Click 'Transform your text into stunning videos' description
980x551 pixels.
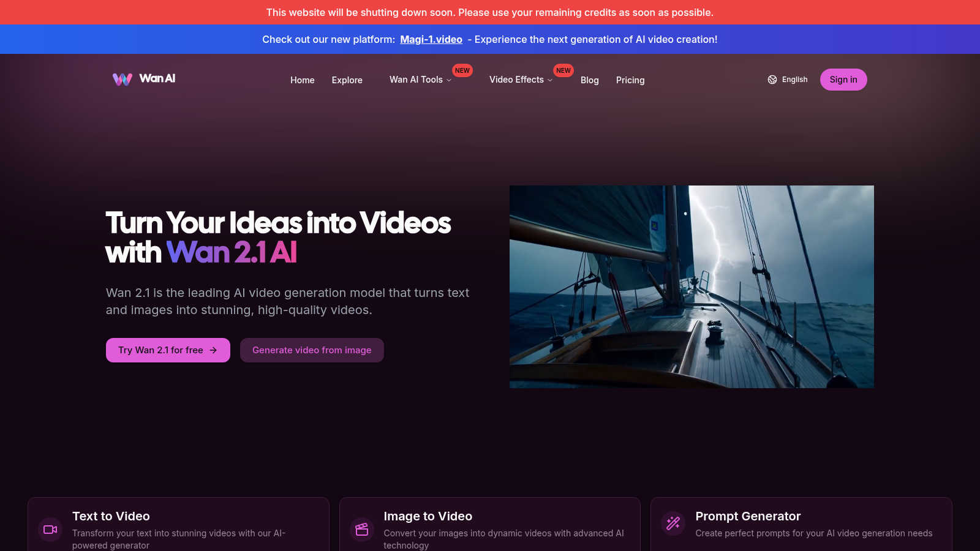[179, 539]
